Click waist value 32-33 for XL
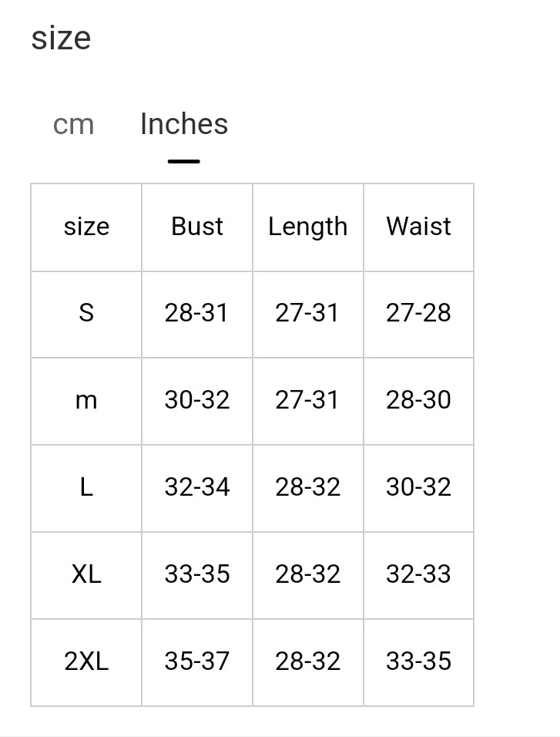The height and width of the screenshot is (737, 560). point(418,574)
